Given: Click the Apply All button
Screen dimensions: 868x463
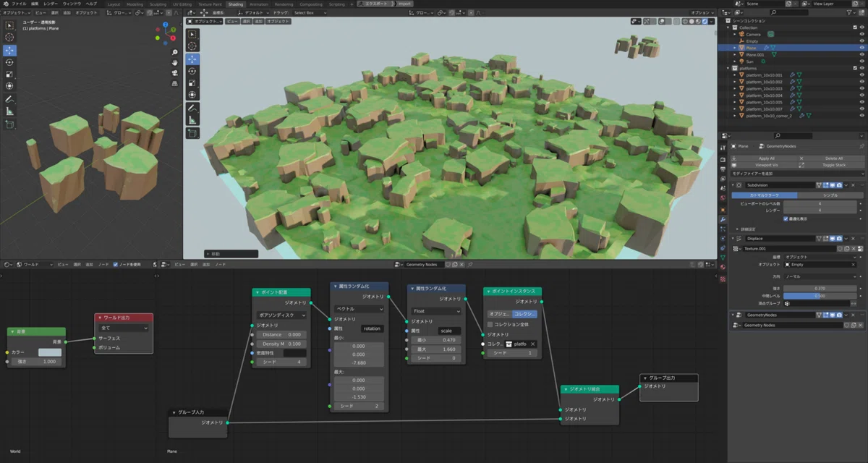Looking at the screenshot, I should (766, 158).
